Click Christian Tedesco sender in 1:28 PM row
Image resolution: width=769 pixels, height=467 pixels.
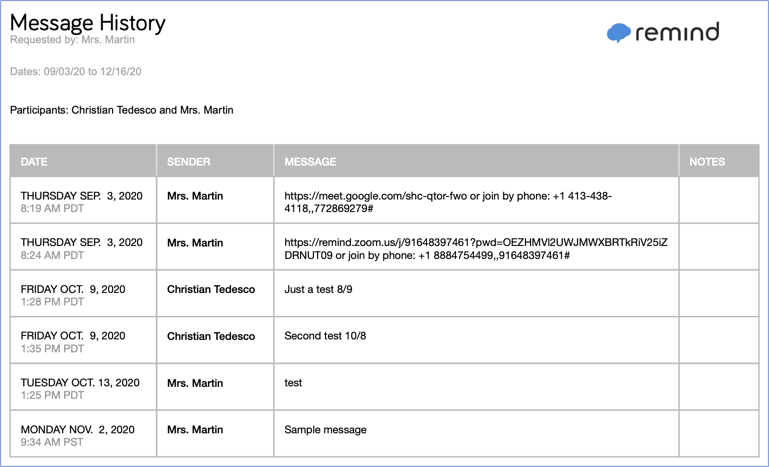point(211,289)
